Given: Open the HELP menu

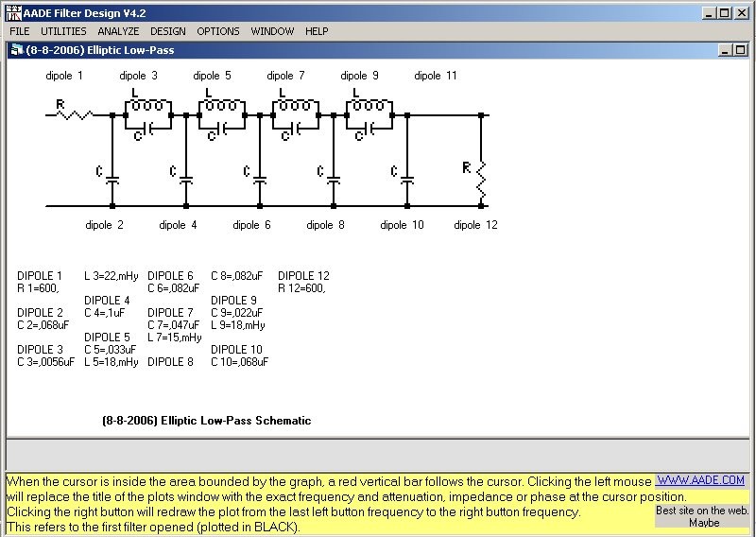Looking at the screenshot, I should tap(317, 31).
